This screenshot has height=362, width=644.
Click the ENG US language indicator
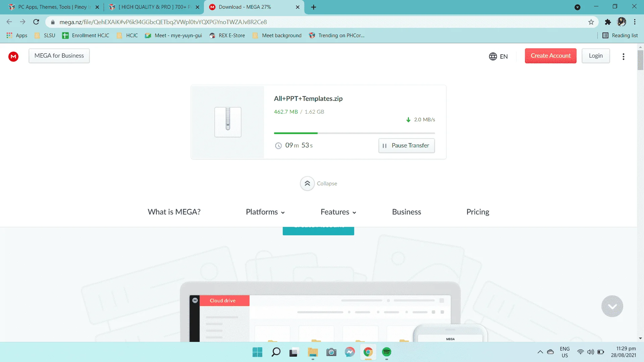tap(565, 352)
